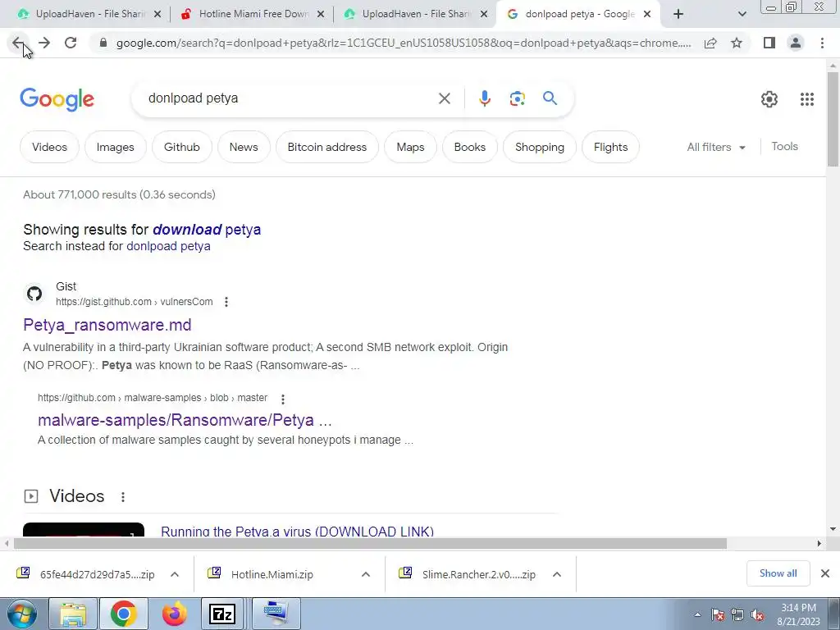The image size is (840, 630).
Task: Click the muted volume tray icon
Action: [757, 615]
